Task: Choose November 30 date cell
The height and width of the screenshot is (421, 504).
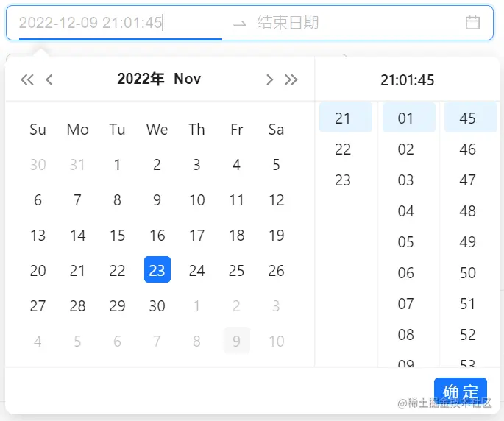Action: [x=157, y=305]
